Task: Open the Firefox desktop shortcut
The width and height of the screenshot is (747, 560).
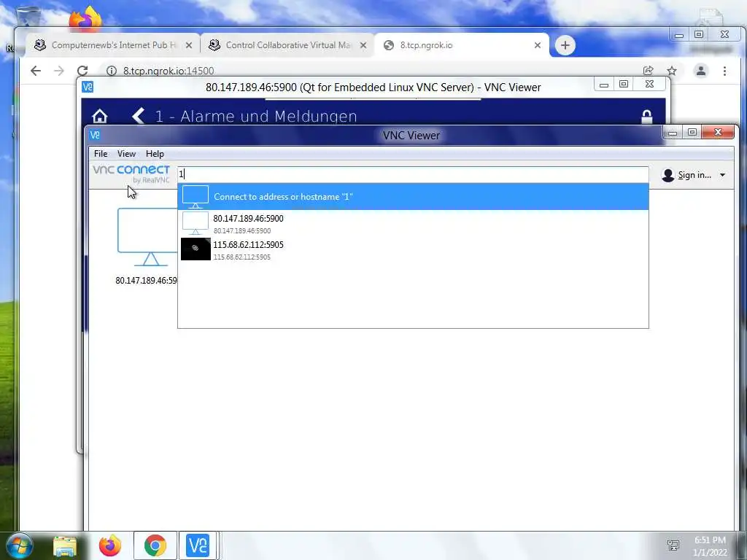Action: 85,18
